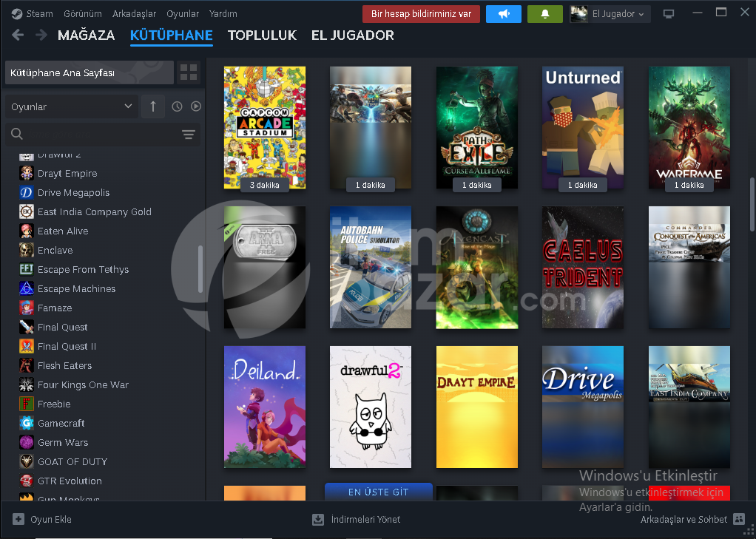Sort list with the up arrow button
The height and width of the screenshot is (539, 756).
pyautogui.click(x=153, y=106)
